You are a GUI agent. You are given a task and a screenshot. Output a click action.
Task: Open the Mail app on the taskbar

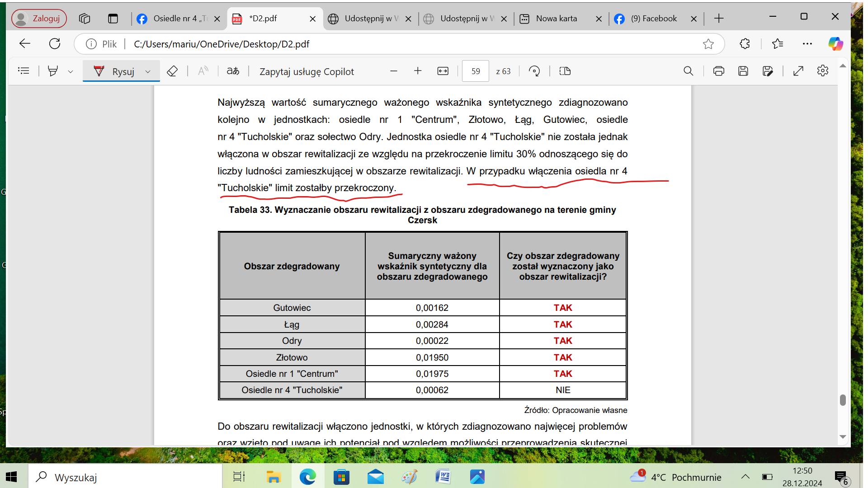point(376,477)
